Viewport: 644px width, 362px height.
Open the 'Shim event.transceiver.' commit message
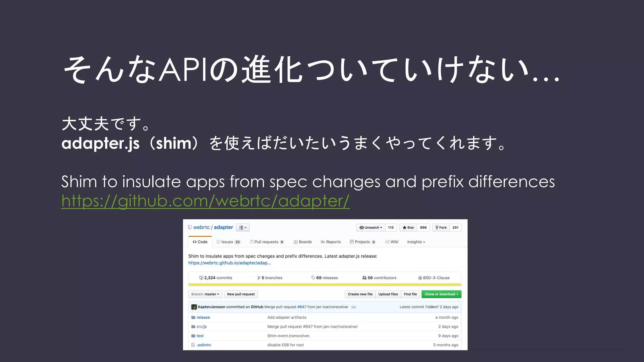point(289,336)
